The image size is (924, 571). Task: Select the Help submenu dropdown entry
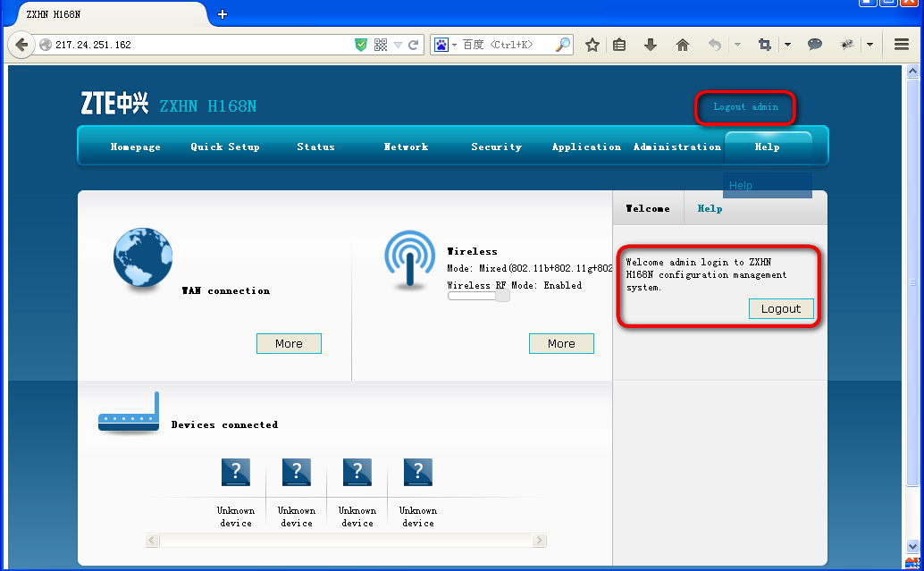[768, 186]
